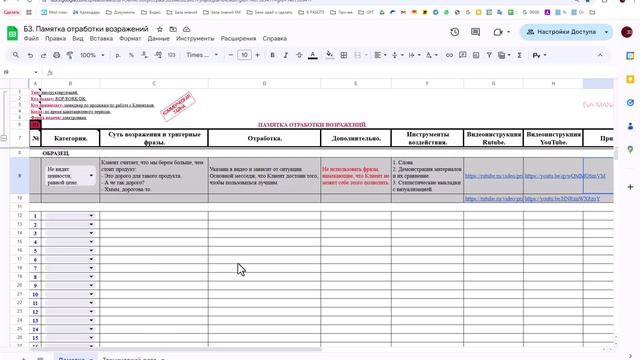Open text rotation dropdown
640x360 pixels.
click(x=431, y=55)
